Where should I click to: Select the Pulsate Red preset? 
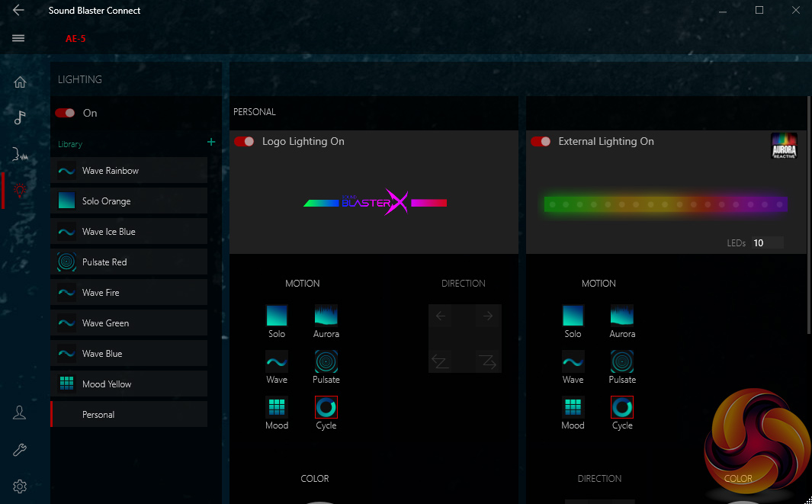pyautogui.click(x=129, y=262)
